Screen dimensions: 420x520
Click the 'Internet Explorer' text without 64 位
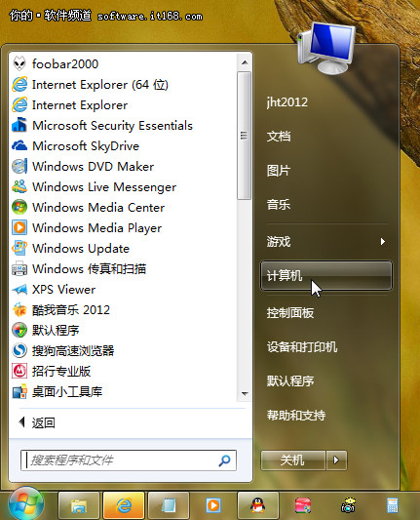coord(80,105)
